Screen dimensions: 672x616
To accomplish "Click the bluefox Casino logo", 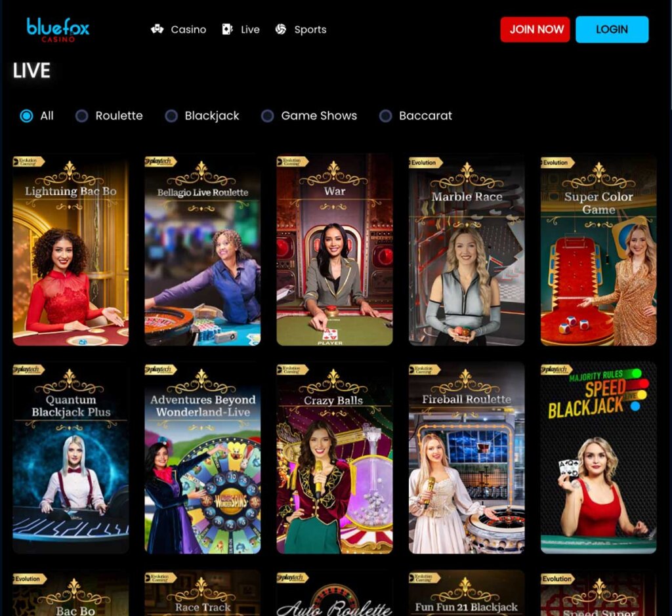I will (x=58, y=29).
